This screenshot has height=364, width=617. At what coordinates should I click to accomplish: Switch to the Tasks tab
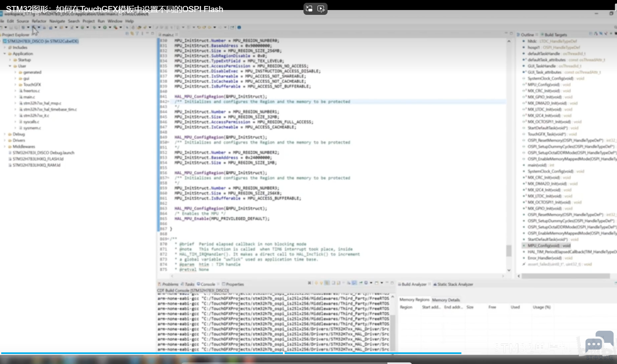click(188, 284)
